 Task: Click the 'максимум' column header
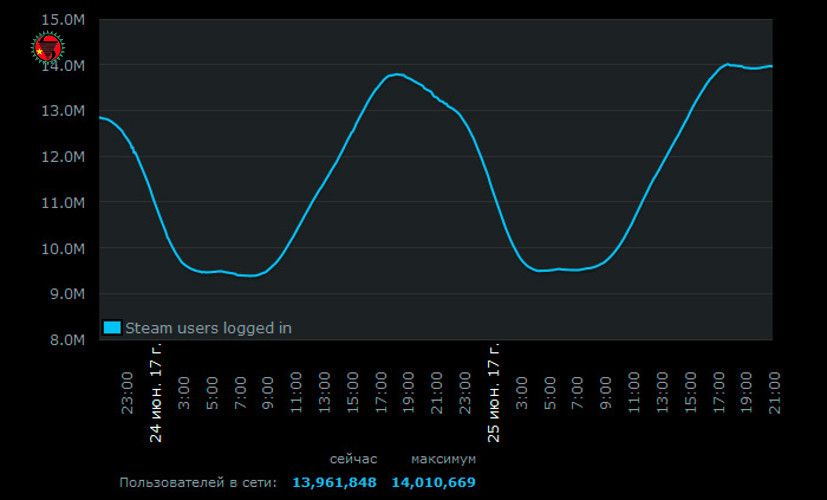coord(443,458)
